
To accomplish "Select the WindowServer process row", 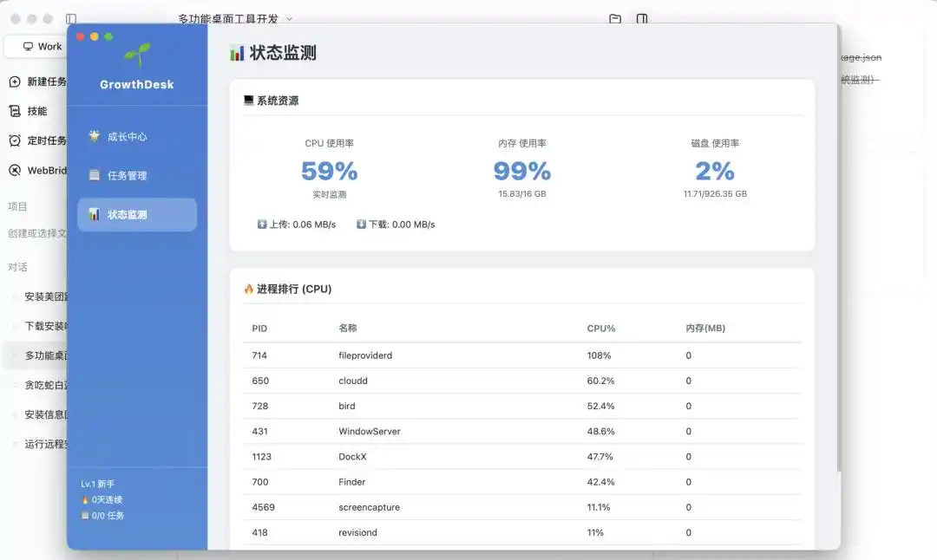I will pos(521,431).
